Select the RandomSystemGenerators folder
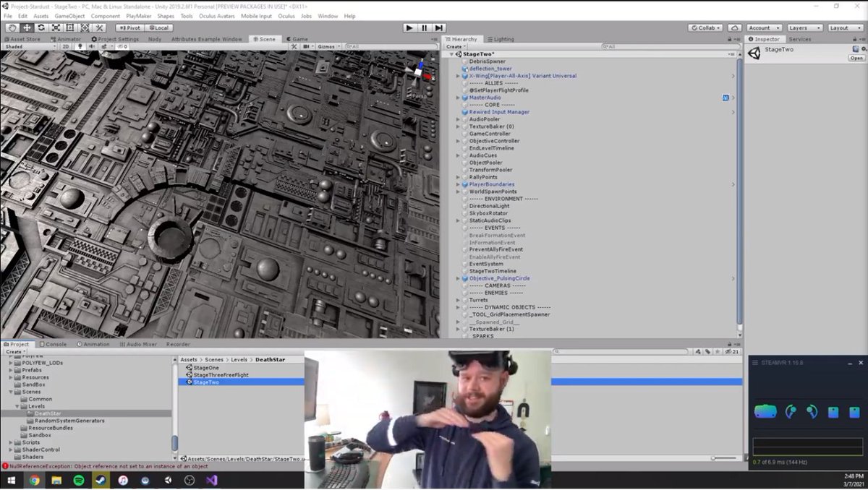The width and height of the screenshot is (868, 490). tap(69, 421)
